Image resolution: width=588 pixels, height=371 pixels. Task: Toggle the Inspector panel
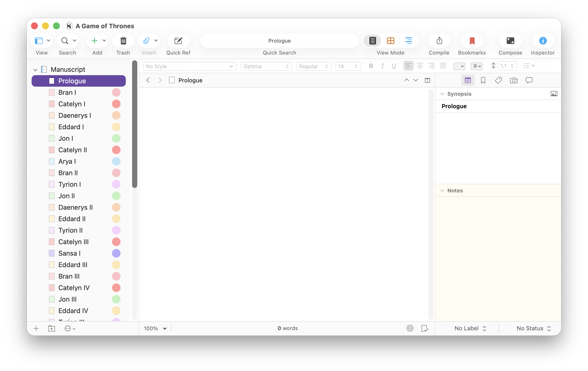pos(543,40)
